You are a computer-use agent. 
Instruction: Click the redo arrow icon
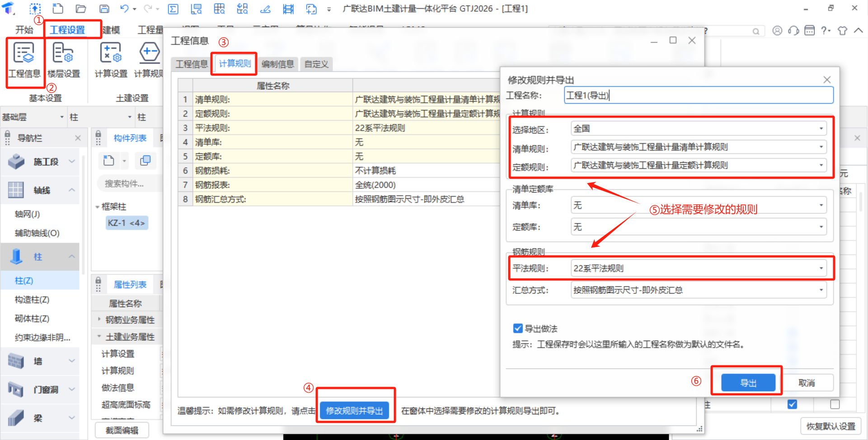pyautogui.click(x=148, y=8)
